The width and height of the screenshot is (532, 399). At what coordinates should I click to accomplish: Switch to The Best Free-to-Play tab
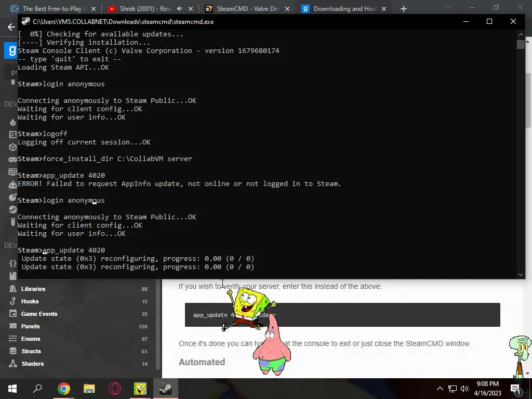pos(54,9)
